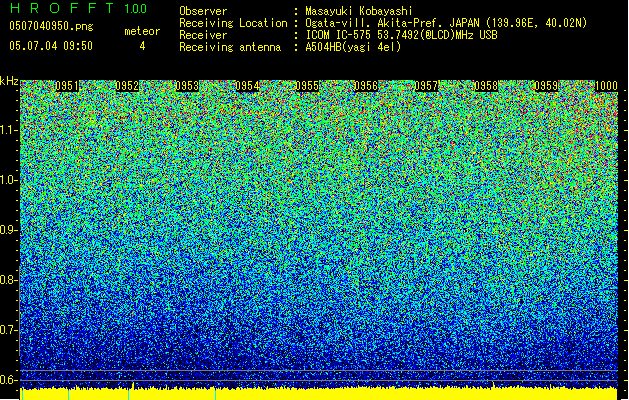Image resolution: width=629 pixels, height=400 pixels.
Task: Click the 0953 time marker
Action: [x=187, y=86]
